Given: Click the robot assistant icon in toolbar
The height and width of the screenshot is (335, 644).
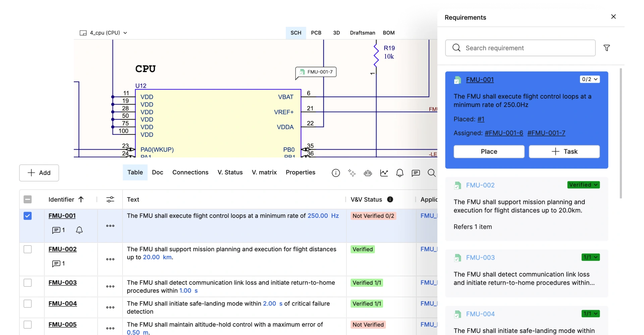Looking at the screenshot, I should 368,173.
